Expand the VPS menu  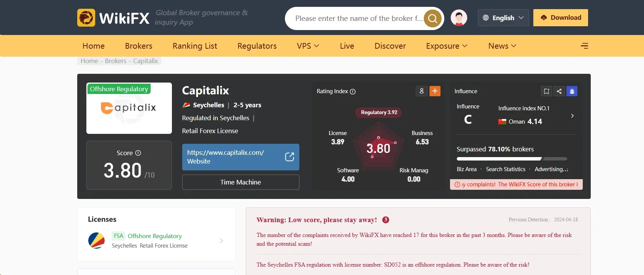pyautogui.click(x=308, y=46)
